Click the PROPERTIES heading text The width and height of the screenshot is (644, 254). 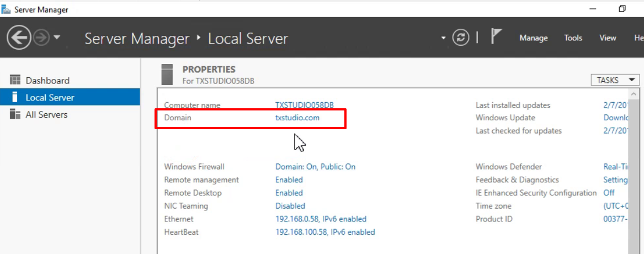pos(209,70)
